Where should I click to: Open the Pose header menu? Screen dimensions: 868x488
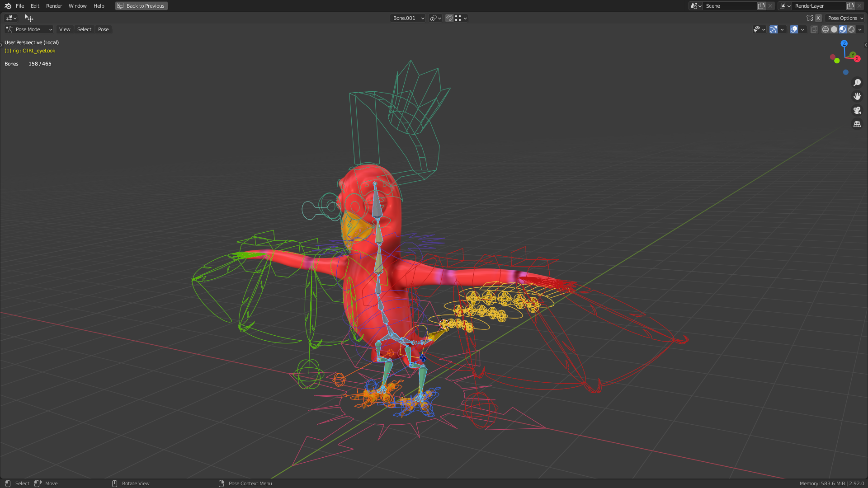pyautogui.click(x=103, y=29)
